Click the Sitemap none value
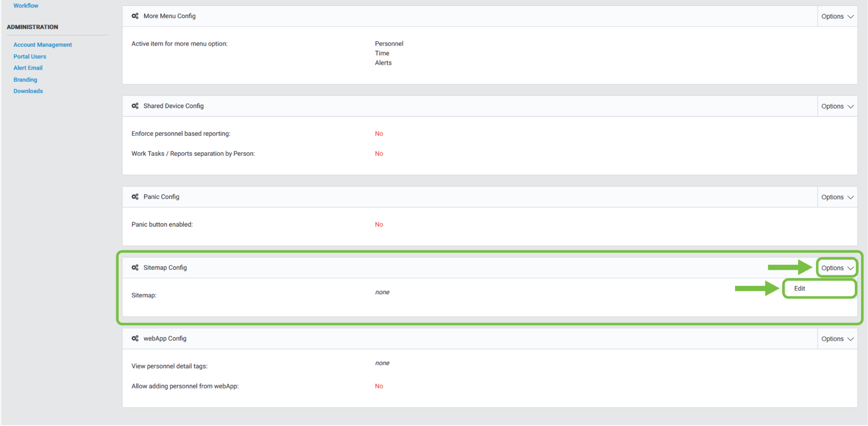 click(x=382, y=293)
